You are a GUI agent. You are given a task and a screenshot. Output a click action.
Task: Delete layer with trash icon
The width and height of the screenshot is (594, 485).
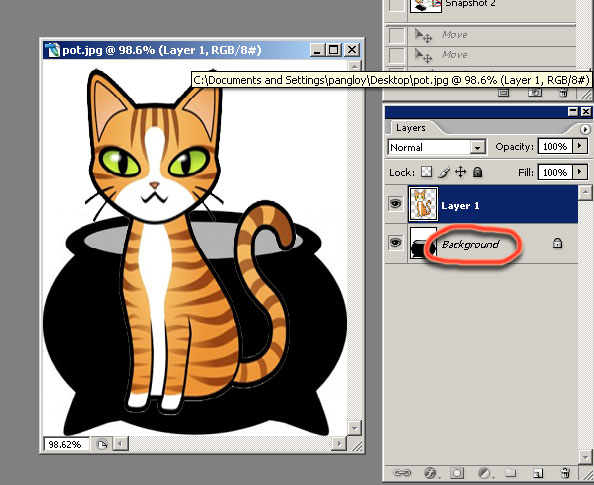[x=565, y=472]
